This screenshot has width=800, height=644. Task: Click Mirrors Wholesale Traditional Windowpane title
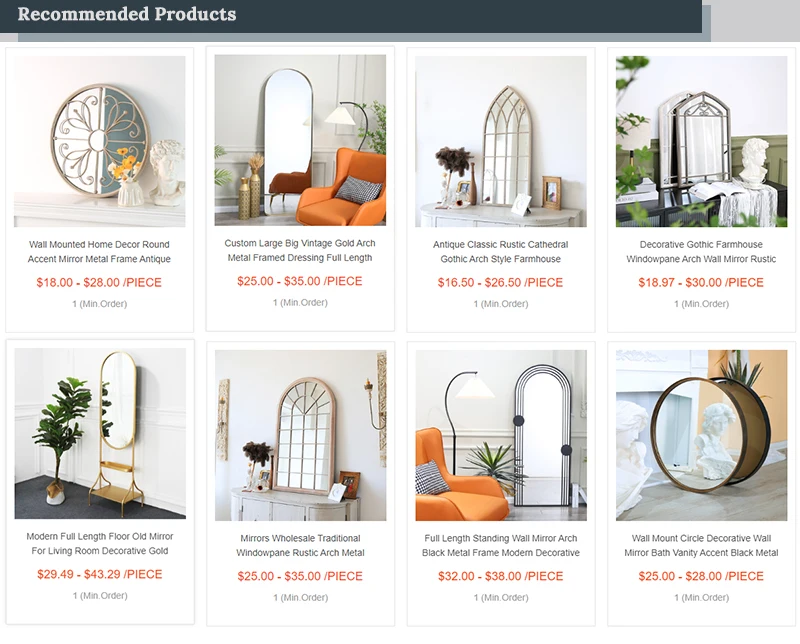point(300,546)
